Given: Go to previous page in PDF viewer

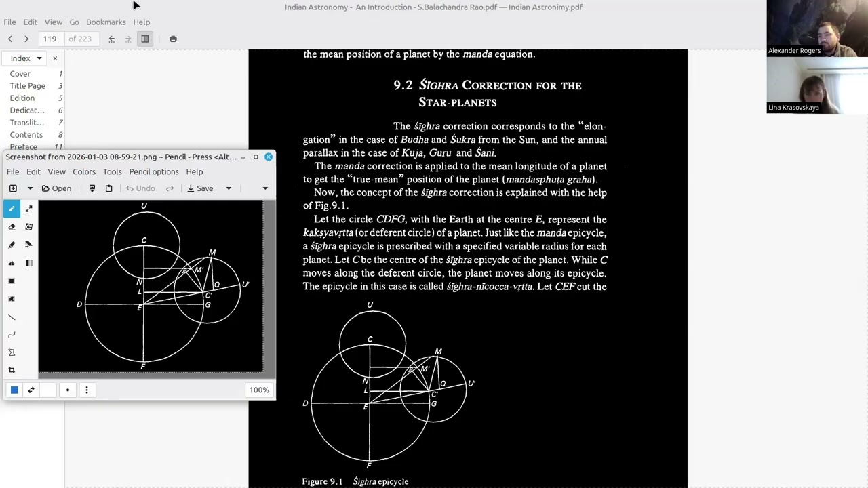Looking at the screenshot, I should point(10,39).
